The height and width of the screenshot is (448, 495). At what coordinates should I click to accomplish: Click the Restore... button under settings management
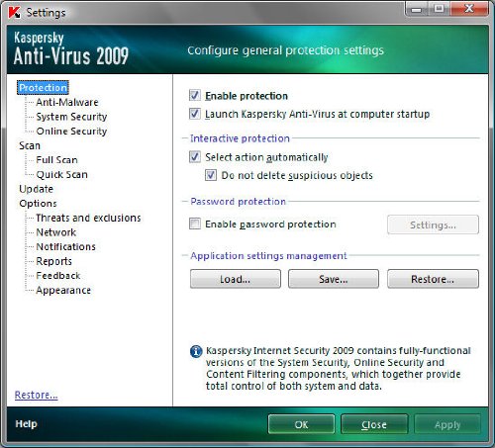[x=433, y=279]
